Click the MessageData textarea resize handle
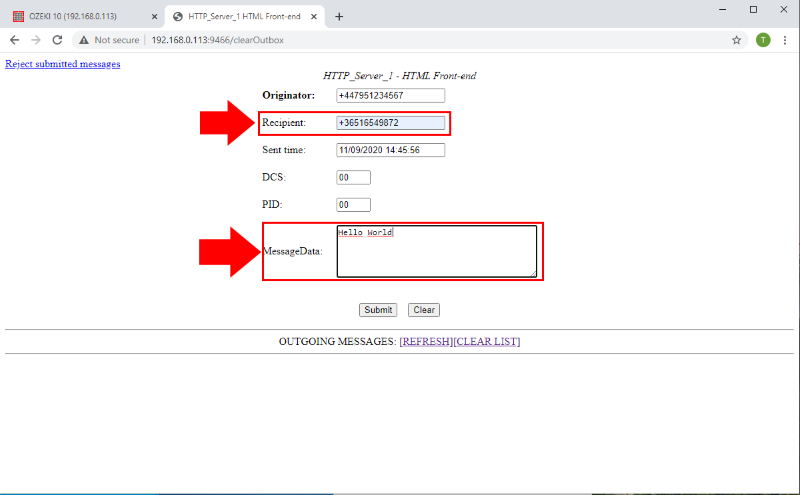 533,274
